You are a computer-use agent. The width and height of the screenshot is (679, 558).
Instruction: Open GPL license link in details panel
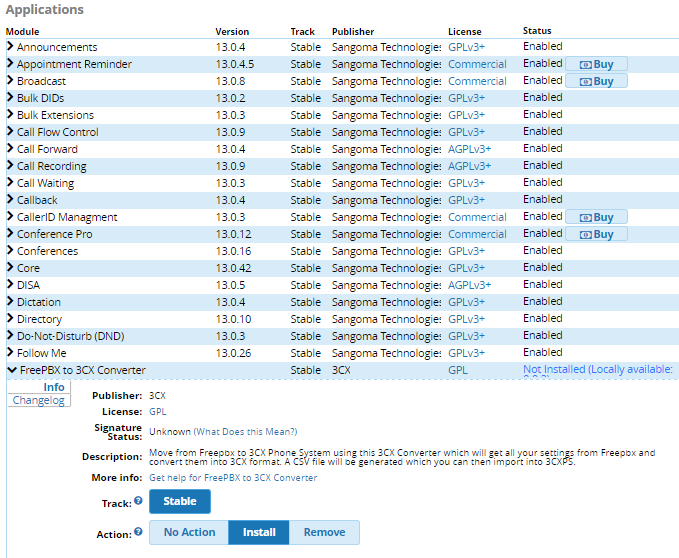pyautogui.click(x=158, y=412)
